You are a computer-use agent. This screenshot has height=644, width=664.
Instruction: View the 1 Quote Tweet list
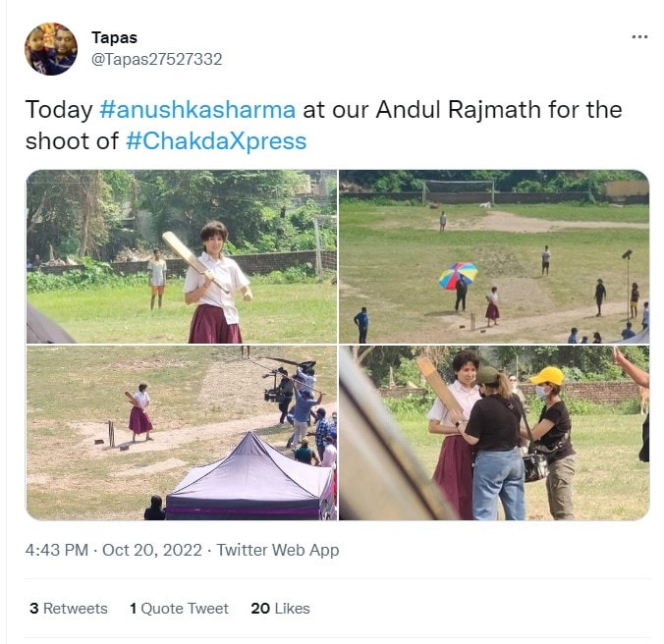coord(179,609)
